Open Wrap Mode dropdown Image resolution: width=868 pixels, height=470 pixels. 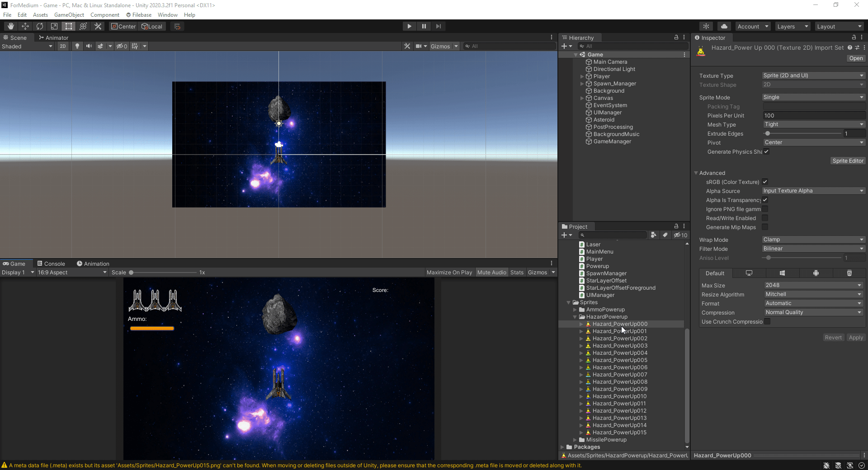point(813,240)
